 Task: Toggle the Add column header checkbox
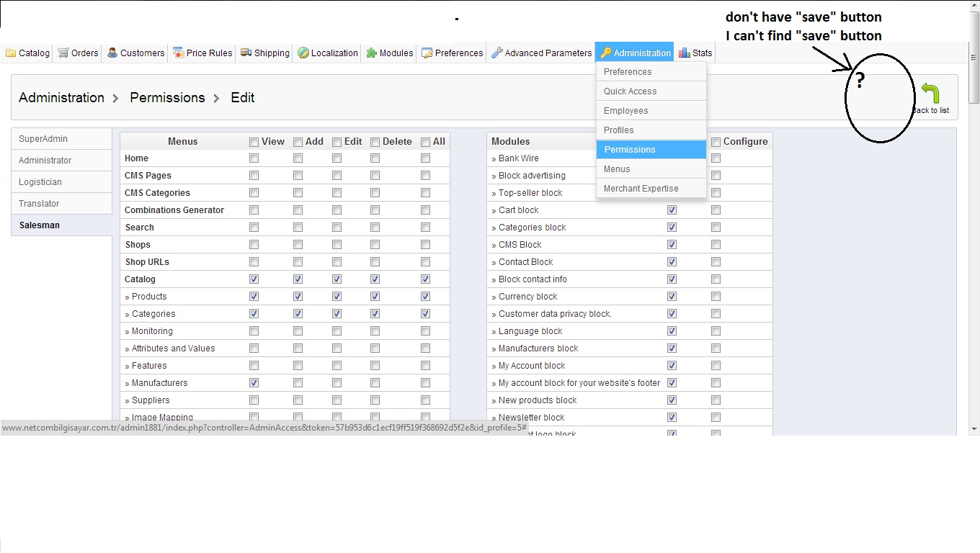click(298, 142)
